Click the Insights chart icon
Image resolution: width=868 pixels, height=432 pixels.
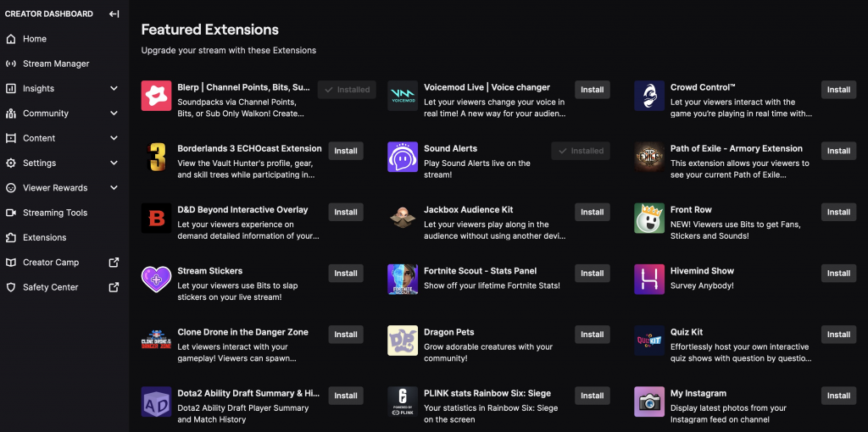10,88
